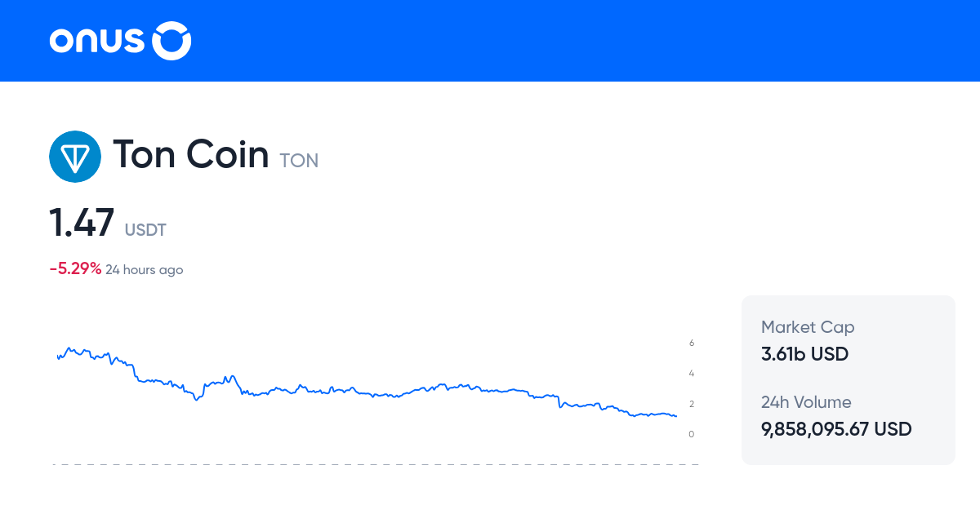Select the 24h Volume label
The width and height of the screenshot is (980, 514).
(806, 402)
